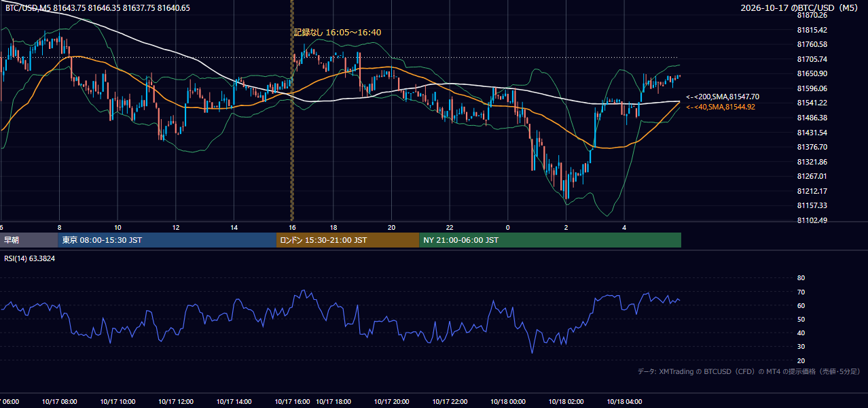Click the 40 SMA label reading 81544.92
Viewport: 868px width, 408px height.
click(x=721, y=107)
